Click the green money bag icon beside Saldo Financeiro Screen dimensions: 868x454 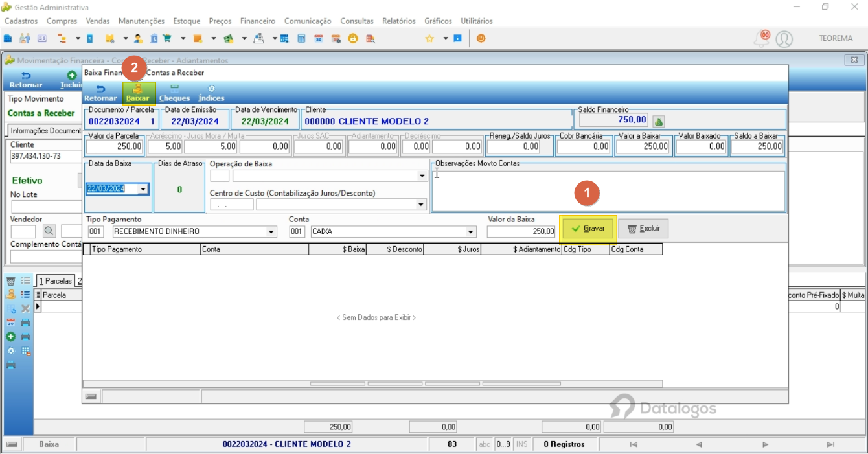pos(658,121)
